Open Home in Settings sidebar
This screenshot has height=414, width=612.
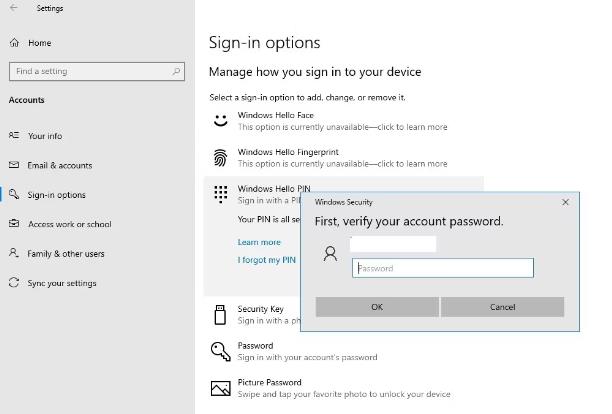click(x=39, y=43)
